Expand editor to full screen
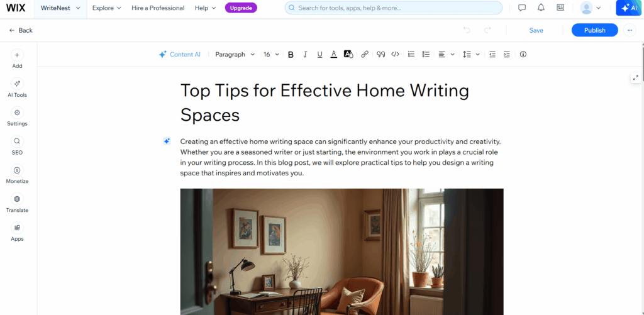This screenshot has height=315, width=644. [635, 77]
